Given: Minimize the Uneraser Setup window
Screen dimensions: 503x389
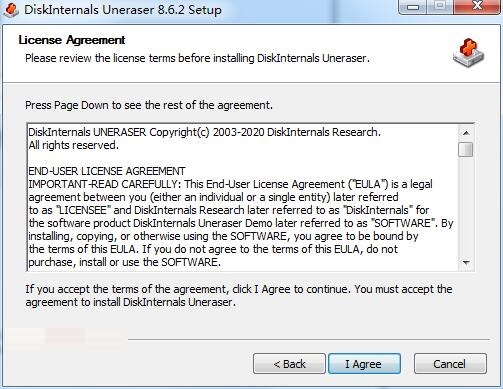Looking at the screenshot, I should (x=413, y=7).
